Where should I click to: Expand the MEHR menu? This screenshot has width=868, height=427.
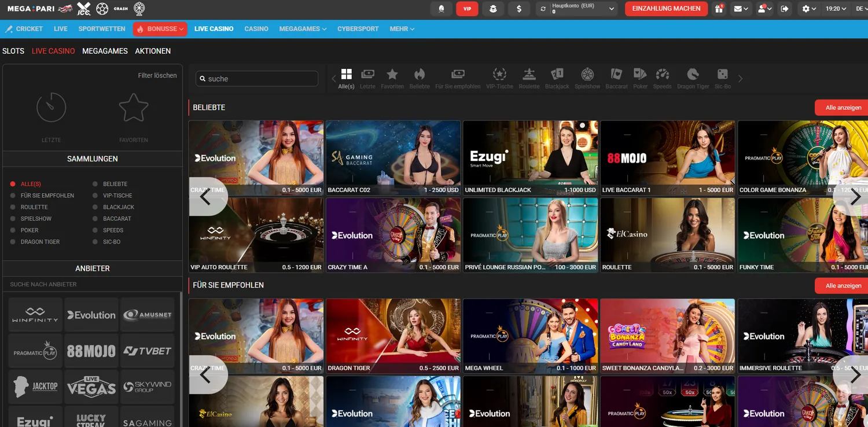[x=402, y=29]
